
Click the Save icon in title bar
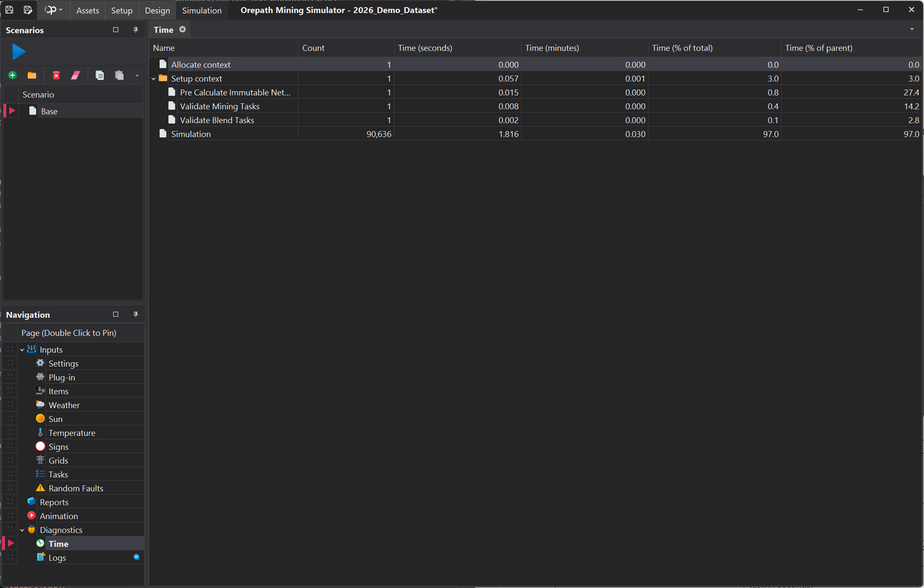point(9,10)
